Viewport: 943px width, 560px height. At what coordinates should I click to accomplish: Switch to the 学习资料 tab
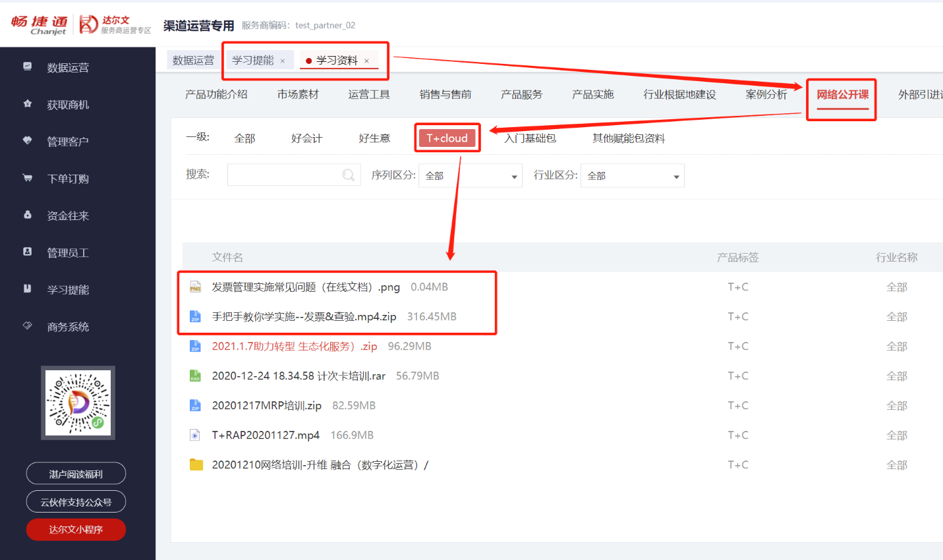point(337,60)
